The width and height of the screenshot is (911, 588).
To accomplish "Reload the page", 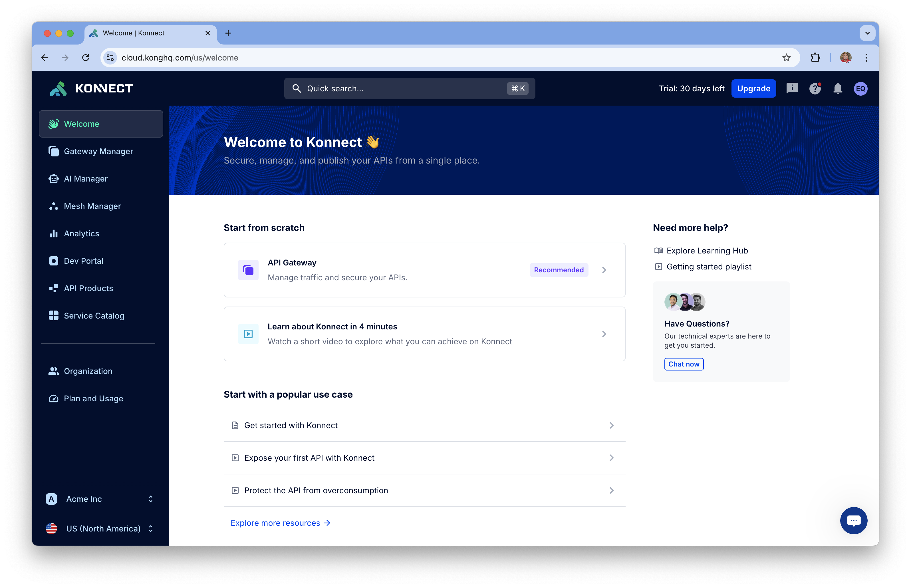I will tap(86, 58).
